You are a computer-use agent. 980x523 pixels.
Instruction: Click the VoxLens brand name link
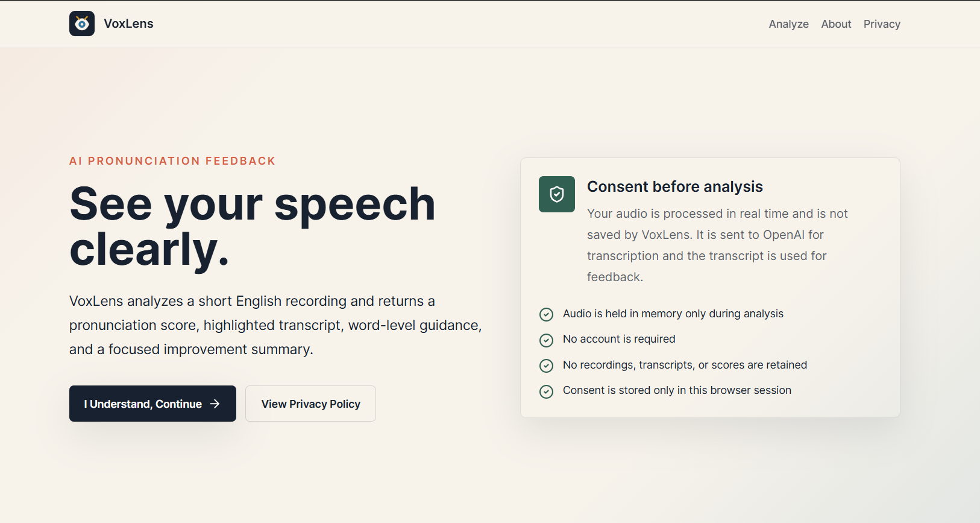tap(128, 24)
